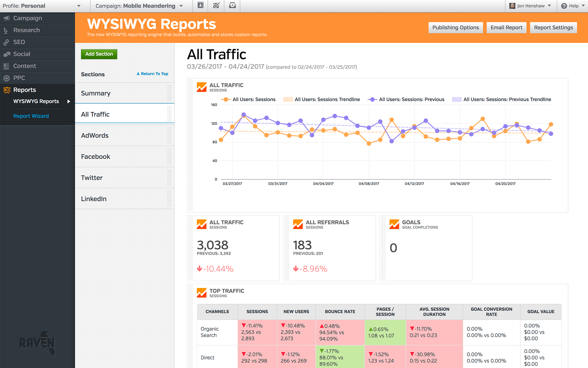
Task: Click the Avg. Session Duration header
Action: click(434, 312)
